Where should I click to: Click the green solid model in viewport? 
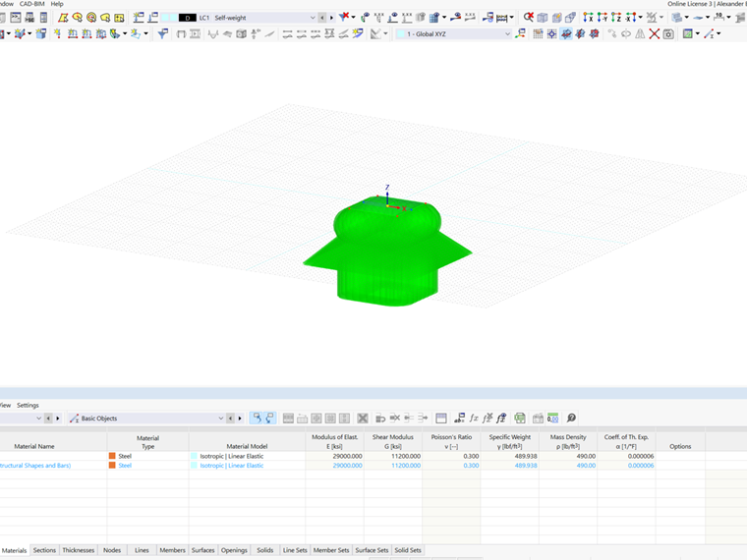(x=387, y=252)
